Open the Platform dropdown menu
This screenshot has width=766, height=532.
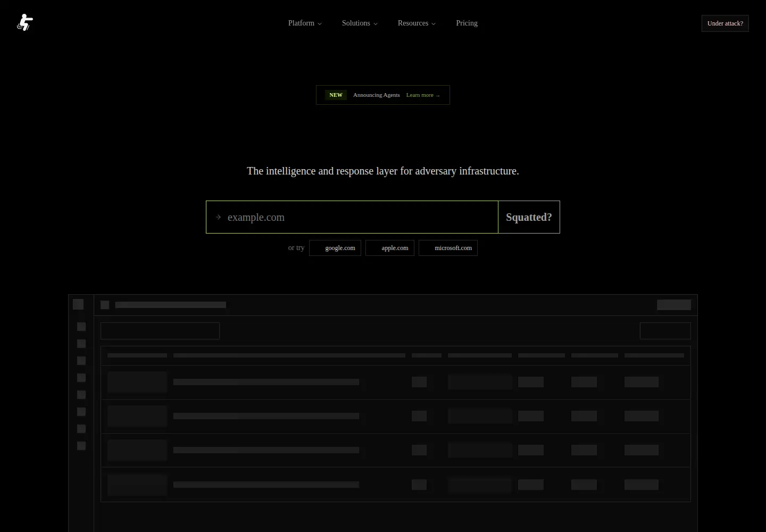tap(305, 23)
